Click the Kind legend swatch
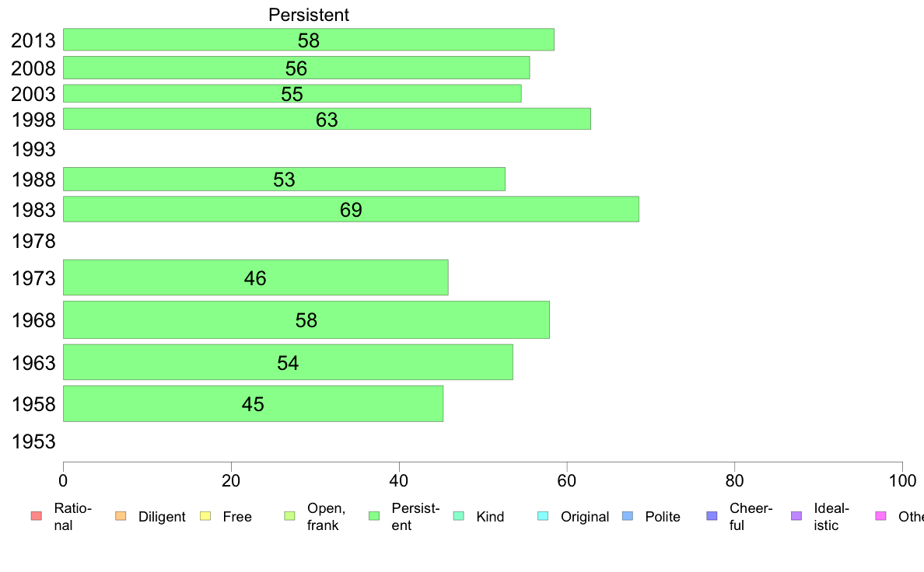This screenshot has height=572, width=924. (458, 516)
